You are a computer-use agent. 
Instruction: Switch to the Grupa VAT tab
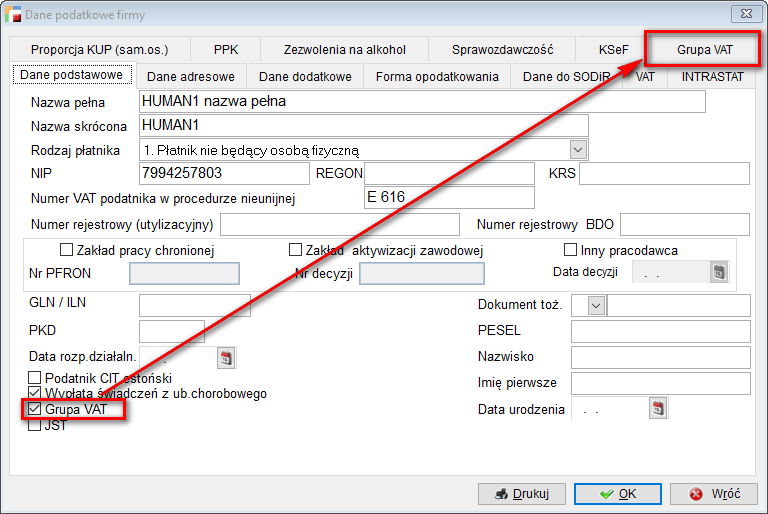(704, 49)
